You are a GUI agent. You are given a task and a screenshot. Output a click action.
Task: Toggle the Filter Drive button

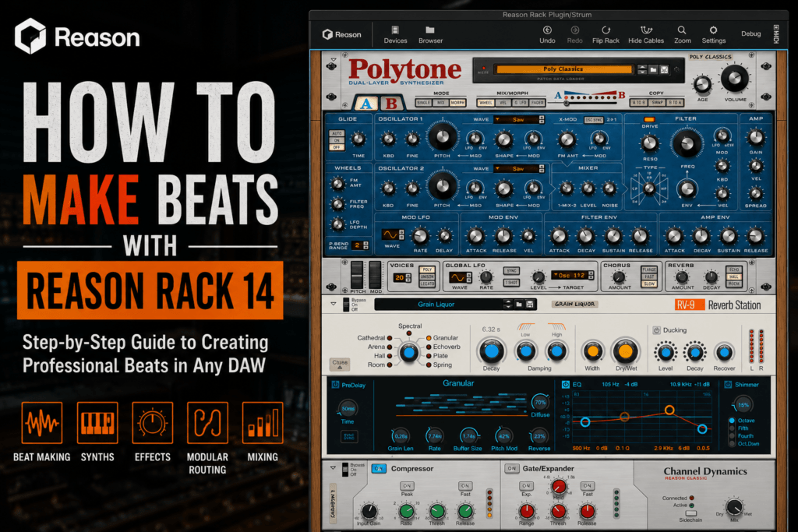649,120
